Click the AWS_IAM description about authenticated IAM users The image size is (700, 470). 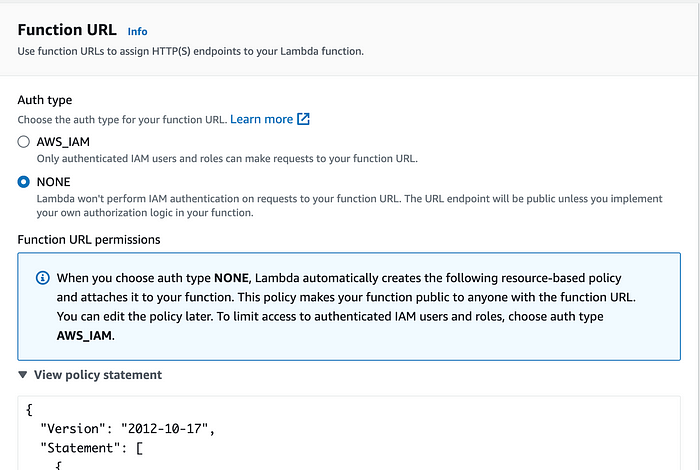[x=227, y=158]
